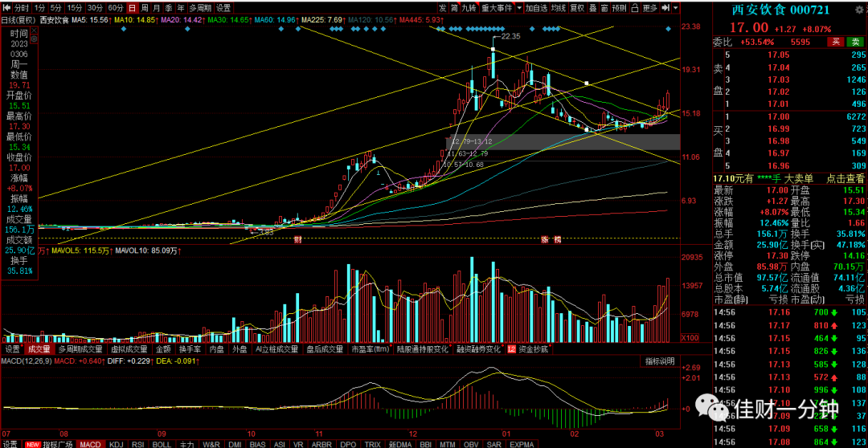Expand dropdown arrow next to 重大事件
This screenshot has height=448, width=868.
pos(519,8)
